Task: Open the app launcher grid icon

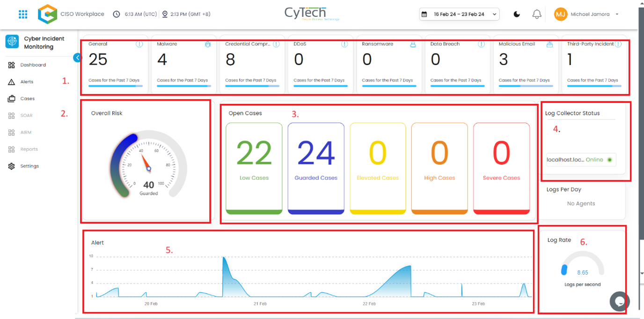Action: pyautogui.click(x=23, y=14)
